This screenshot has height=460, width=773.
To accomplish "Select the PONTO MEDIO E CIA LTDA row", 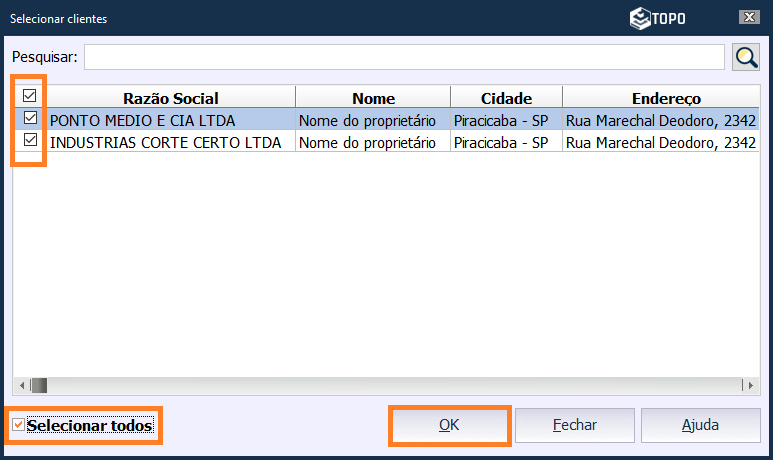I will pos(171,120).
